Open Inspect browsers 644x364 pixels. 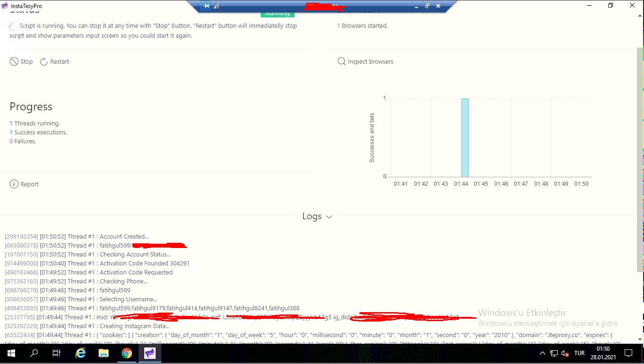pos(366,62)
